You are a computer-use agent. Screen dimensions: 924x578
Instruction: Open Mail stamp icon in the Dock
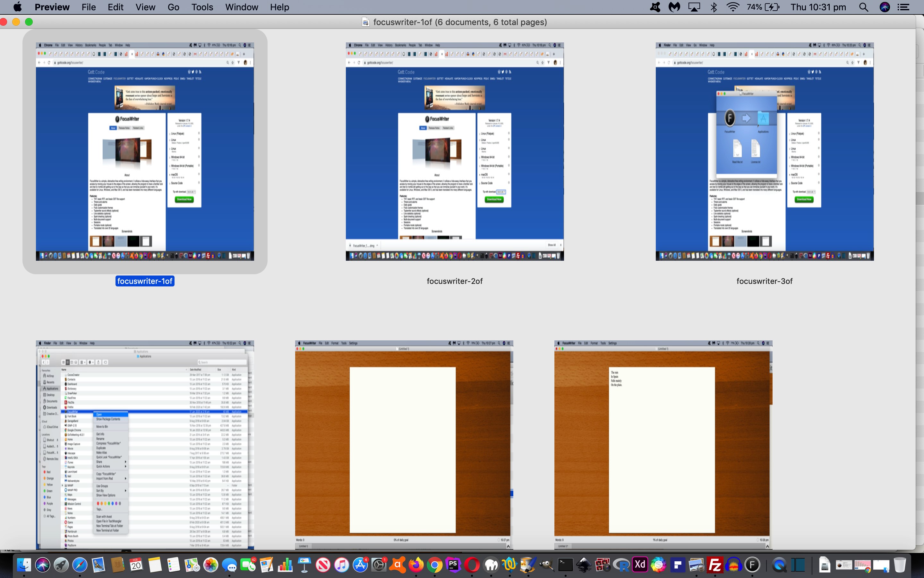coord(98,565)
